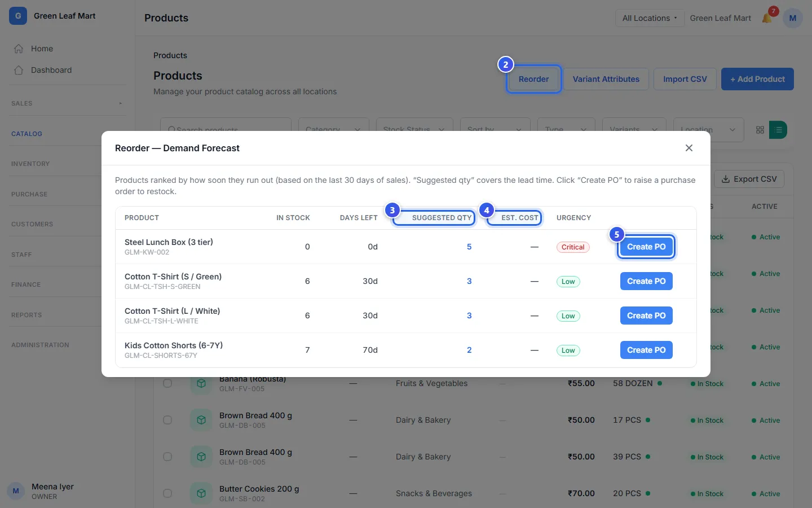Switch to grid view icon
This screenshot has width=812, height=508.
[760, 130]
